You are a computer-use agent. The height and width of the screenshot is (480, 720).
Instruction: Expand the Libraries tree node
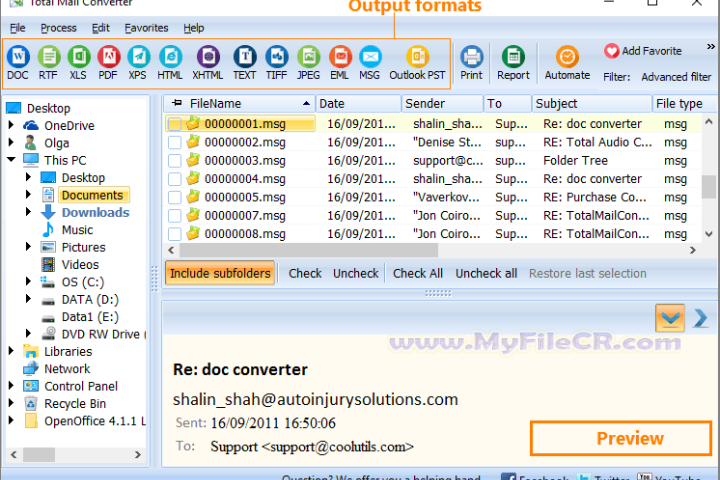click(11, 351)
